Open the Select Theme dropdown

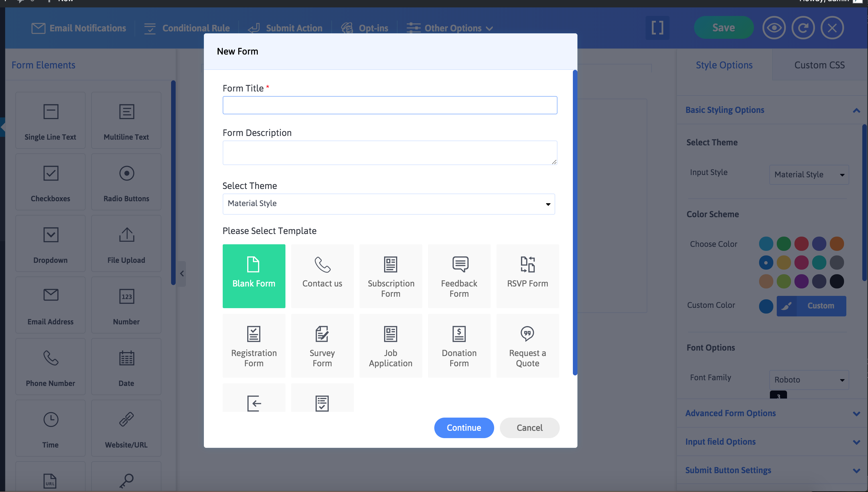[x=388, y=204]
